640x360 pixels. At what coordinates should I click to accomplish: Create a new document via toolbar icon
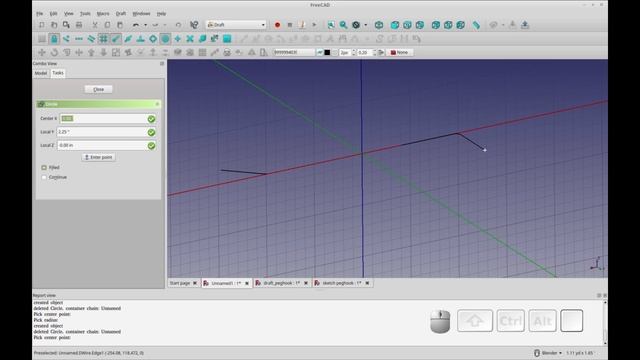(x=42, y=25)
